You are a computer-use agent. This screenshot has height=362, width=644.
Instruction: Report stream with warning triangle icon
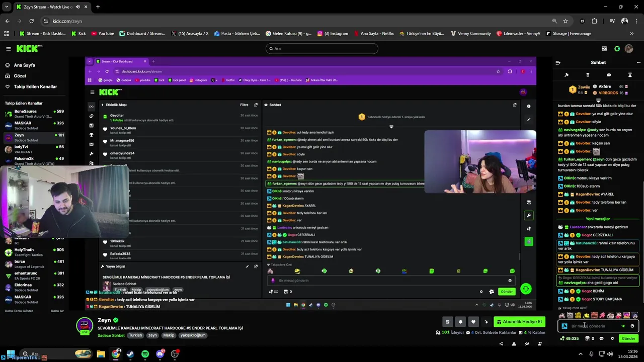(514, 344)
